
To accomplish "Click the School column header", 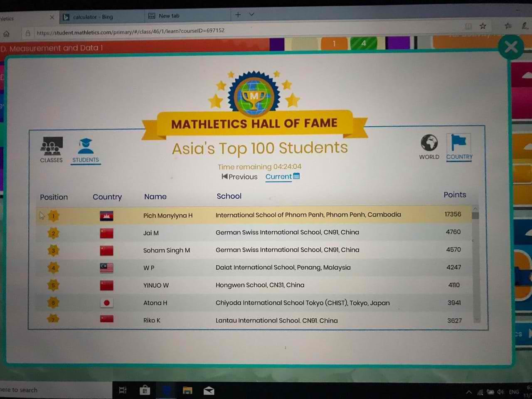I will pyautogui.click(x=229, y=196).
